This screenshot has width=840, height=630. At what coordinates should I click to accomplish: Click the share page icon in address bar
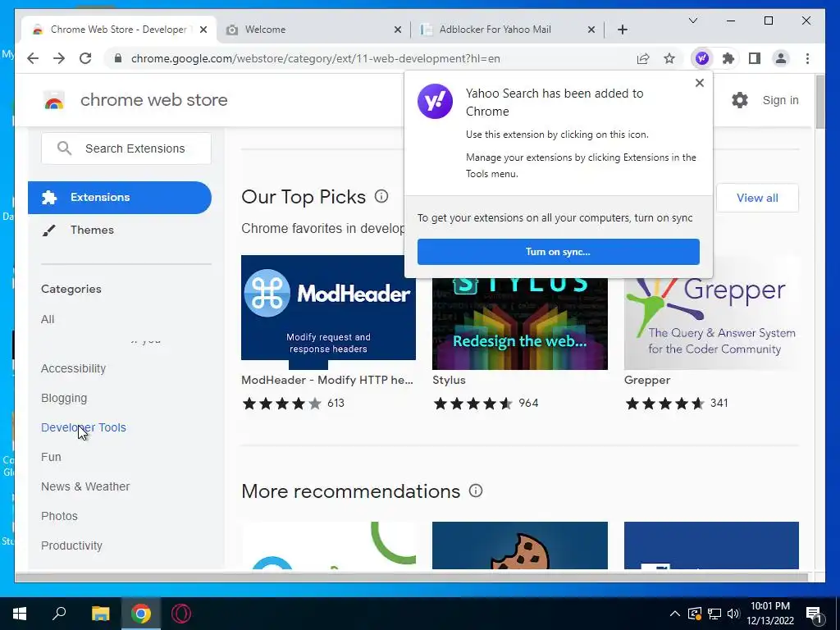[x=643, y=58]
